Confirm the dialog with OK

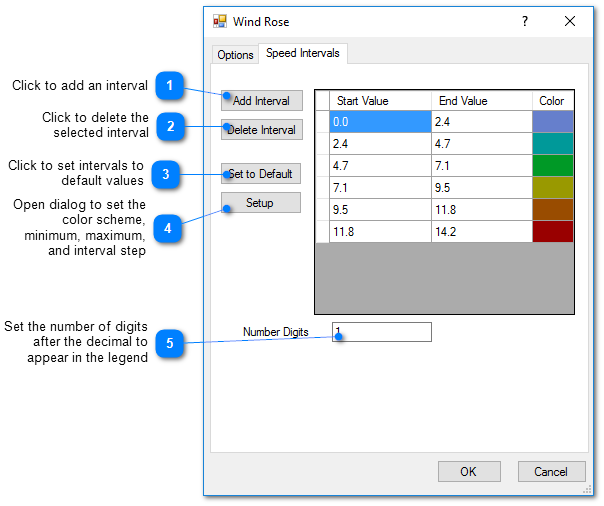click(469, 472)
